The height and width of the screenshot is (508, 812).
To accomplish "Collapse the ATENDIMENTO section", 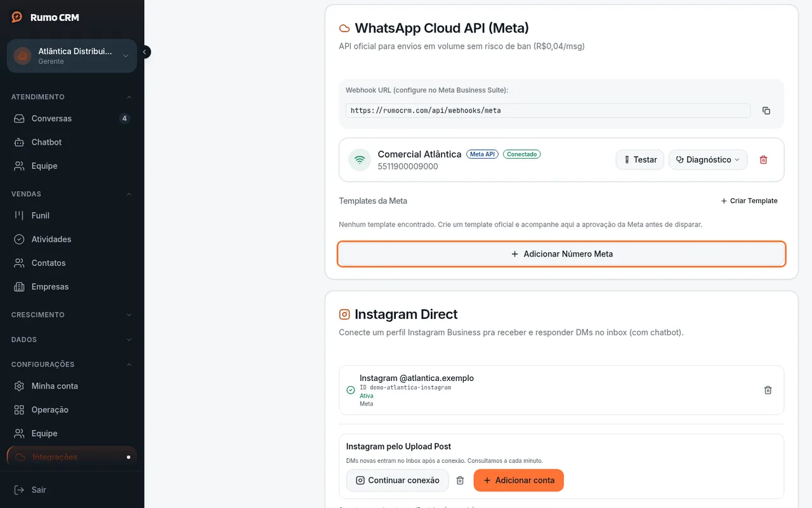I will (72, 97).
